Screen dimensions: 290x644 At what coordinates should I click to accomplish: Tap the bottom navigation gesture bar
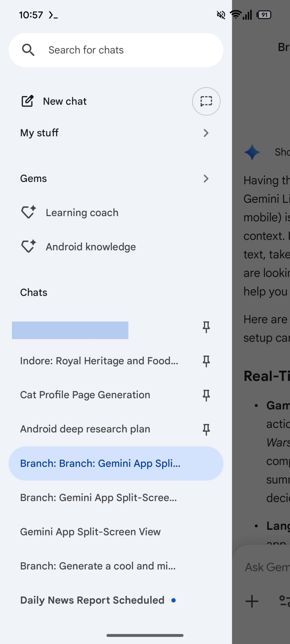tap(145, 635)
